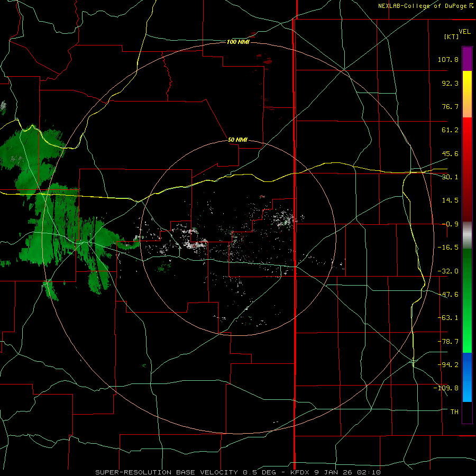Click the 61.2 velocity scale value
The image size is (476, 476).
(x=450, y=130)
